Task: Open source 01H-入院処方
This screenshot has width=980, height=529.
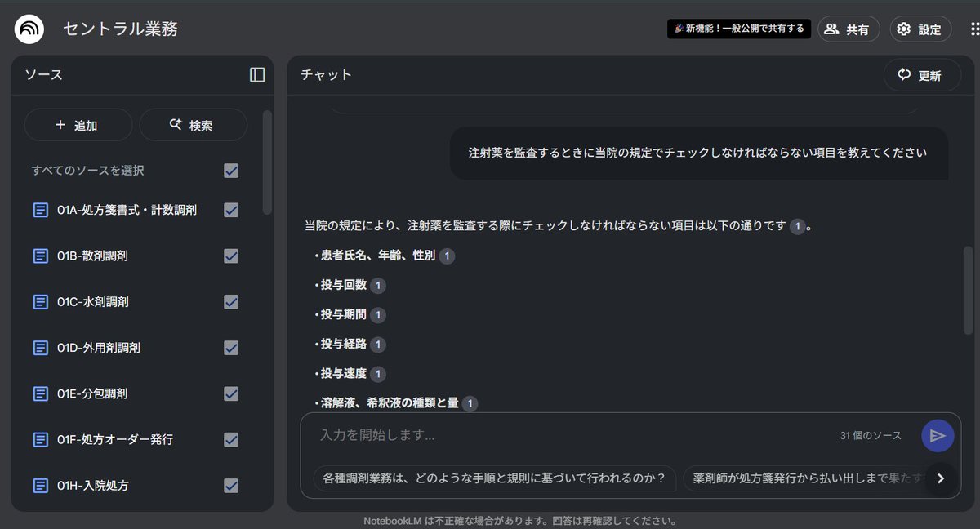Action: tap(92, 485)
